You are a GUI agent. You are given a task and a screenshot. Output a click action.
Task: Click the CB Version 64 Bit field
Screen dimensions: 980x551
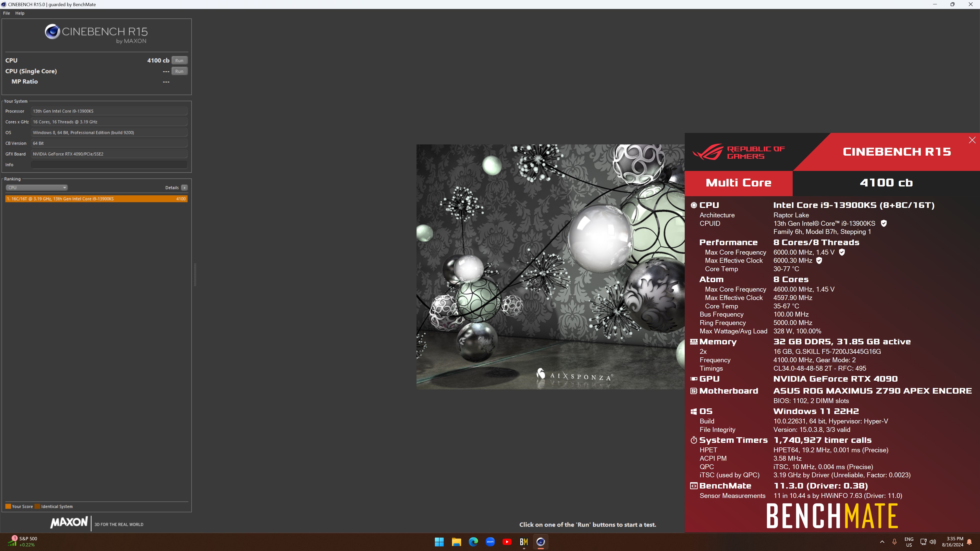(x=109, y=143)
